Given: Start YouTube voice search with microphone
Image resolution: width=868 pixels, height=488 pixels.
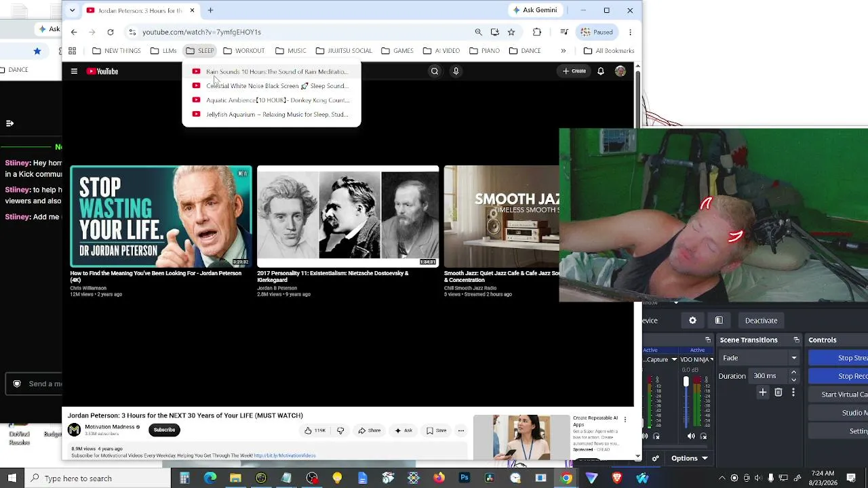Looking at the screenshot, I should [x=456, y=71].
